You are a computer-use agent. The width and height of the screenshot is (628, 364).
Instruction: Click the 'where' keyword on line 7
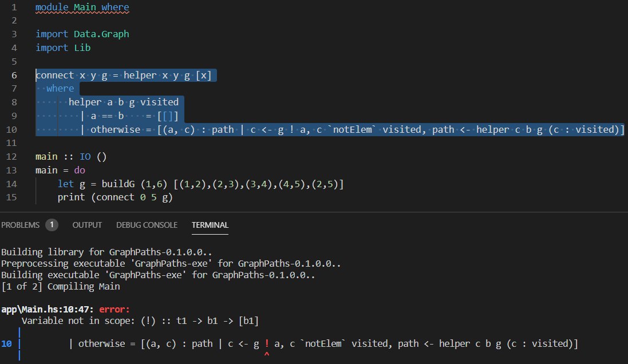pos(60,89)
